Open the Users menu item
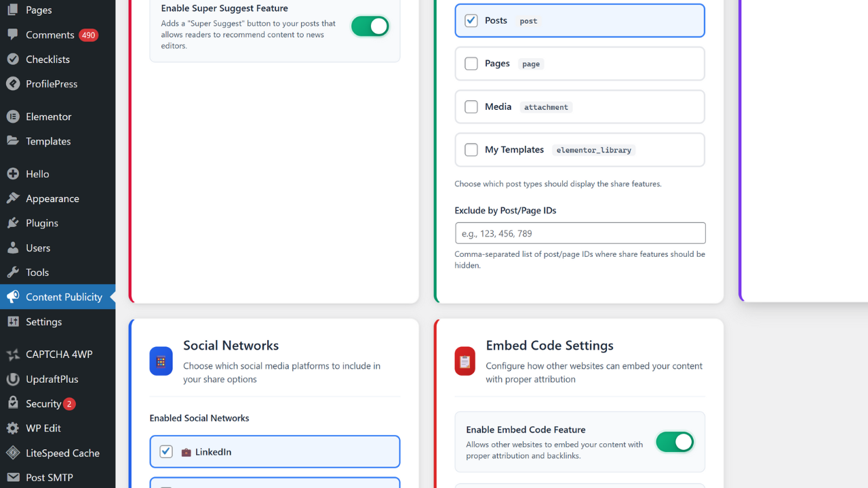Viewport: 868px width, 488px height. [58, 248]
